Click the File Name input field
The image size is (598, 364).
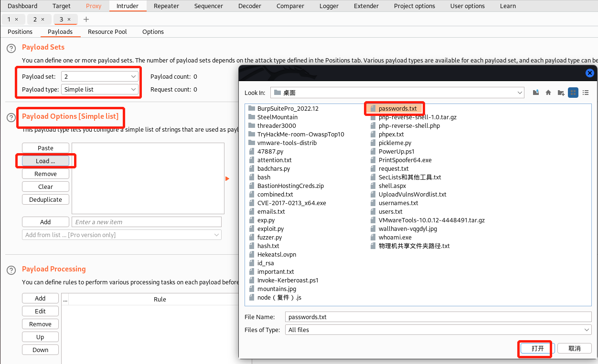point(438,317)
